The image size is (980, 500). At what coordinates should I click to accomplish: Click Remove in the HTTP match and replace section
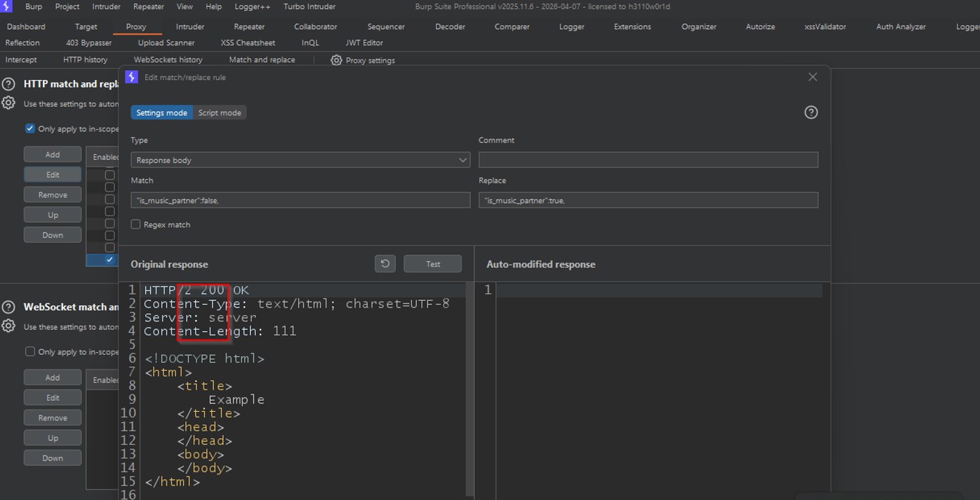point(53,194)
